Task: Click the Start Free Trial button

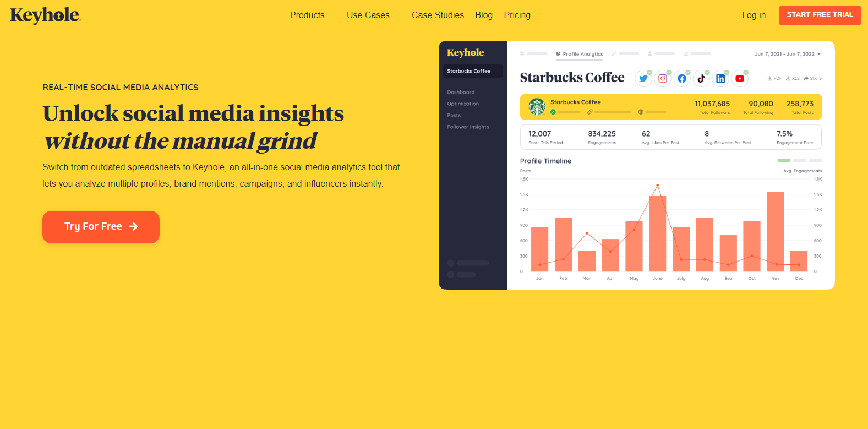Action: [x=820, y=15]
